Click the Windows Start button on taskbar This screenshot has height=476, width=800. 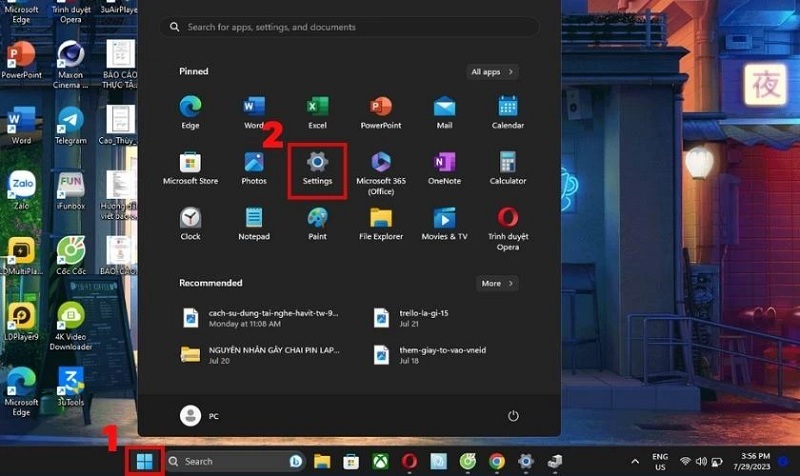[x=145, y=461]
